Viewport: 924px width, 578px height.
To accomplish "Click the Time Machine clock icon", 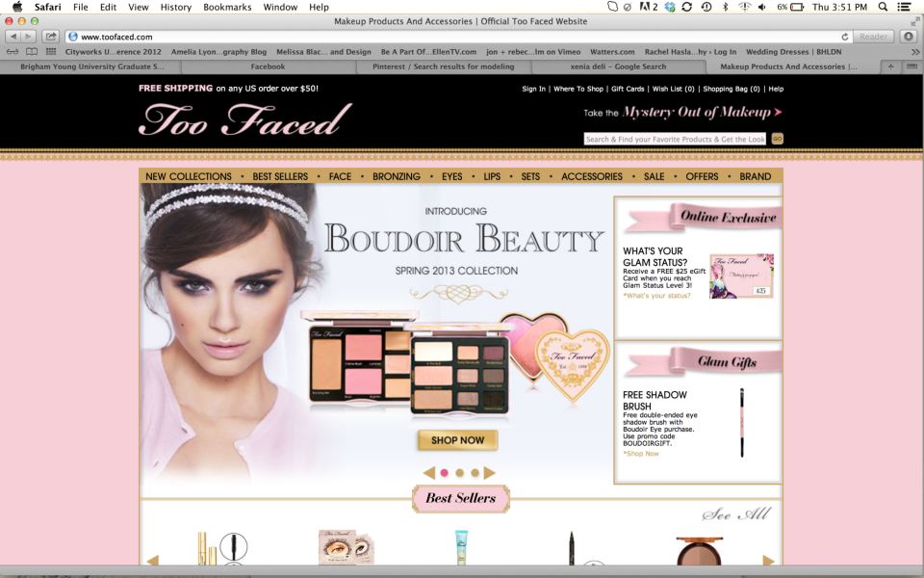I will coord(706,7).
